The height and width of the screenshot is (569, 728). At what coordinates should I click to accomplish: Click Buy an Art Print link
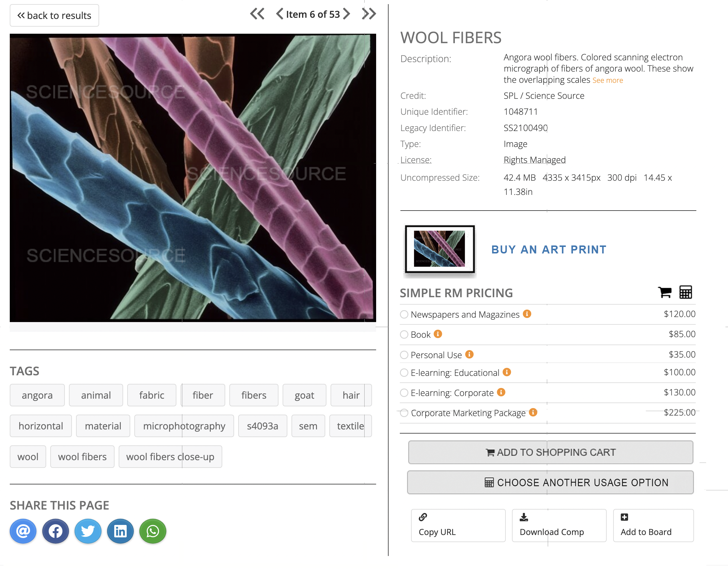click(x=549, y=250)
